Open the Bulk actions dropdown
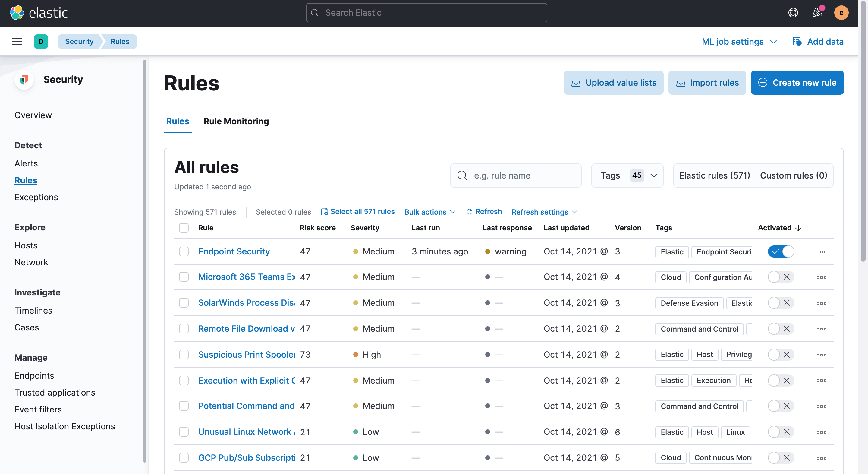868x474 pixels. click(x=429, y=212)
